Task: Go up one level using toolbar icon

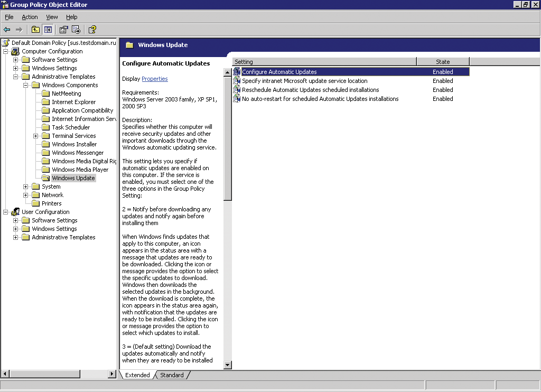Action: pyautogui.click(x=35, y=30)
